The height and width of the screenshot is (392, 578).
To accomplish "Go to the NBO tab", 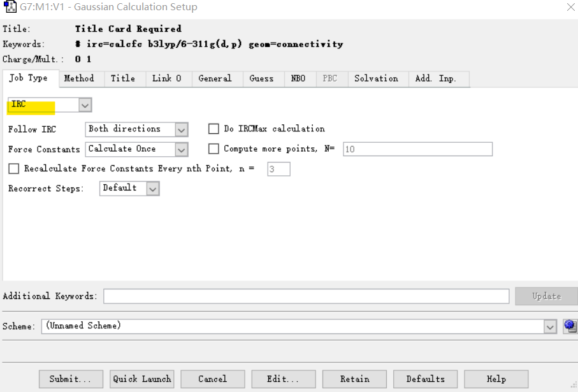I will (298, 78).
